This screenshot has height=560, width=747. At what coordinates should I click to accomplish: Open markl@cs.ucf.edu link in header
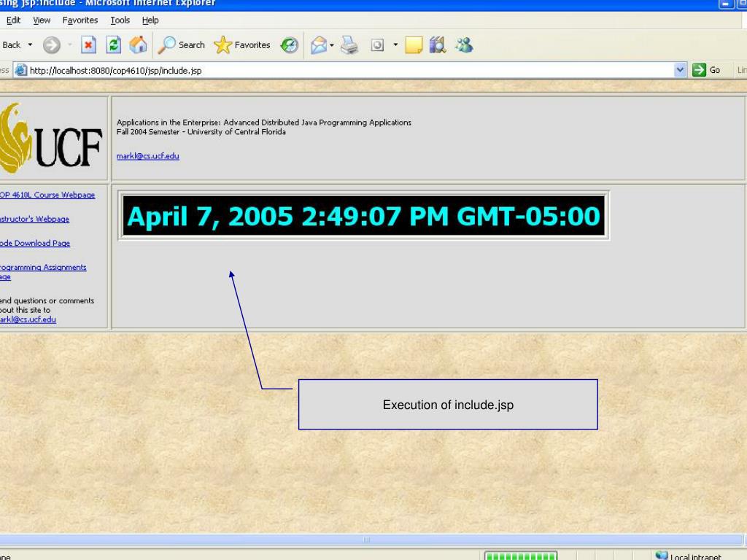click(147, 156)
